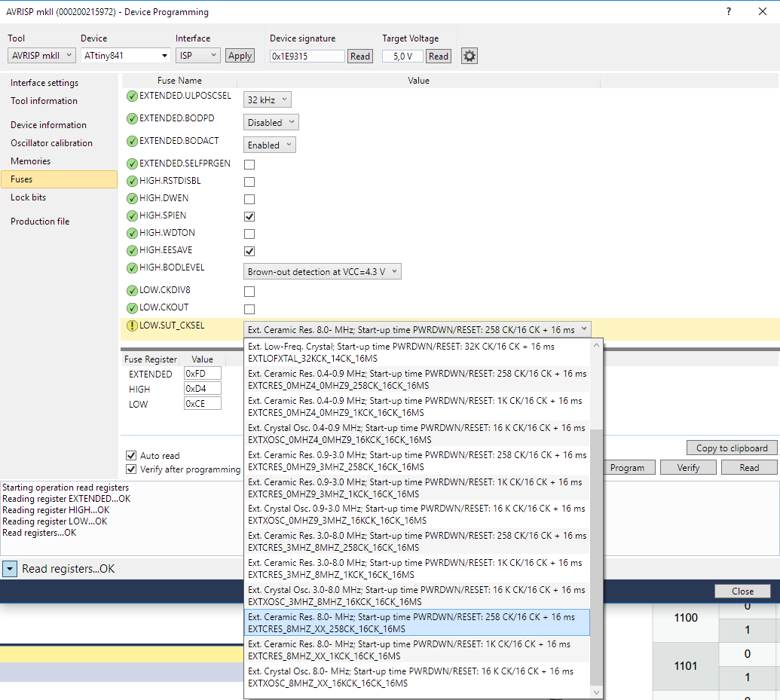
Task: Click Copy to clipboard button
Action: click(x=732, y=448)
